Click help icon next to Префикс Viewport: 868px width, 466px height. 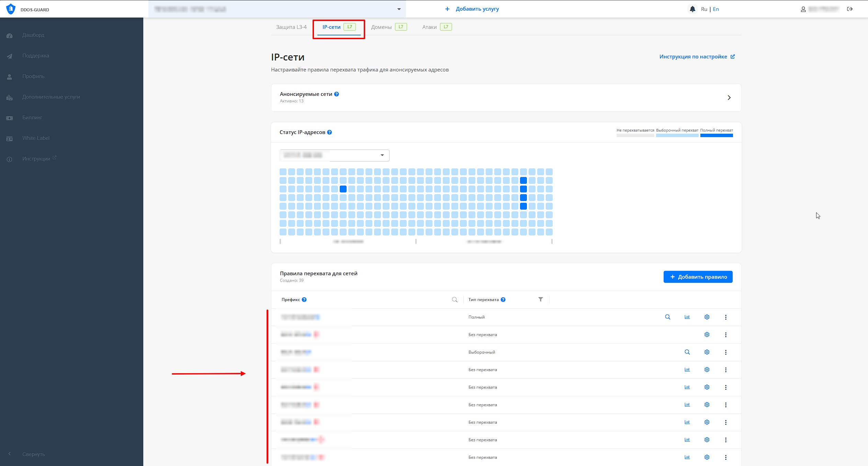304,300
